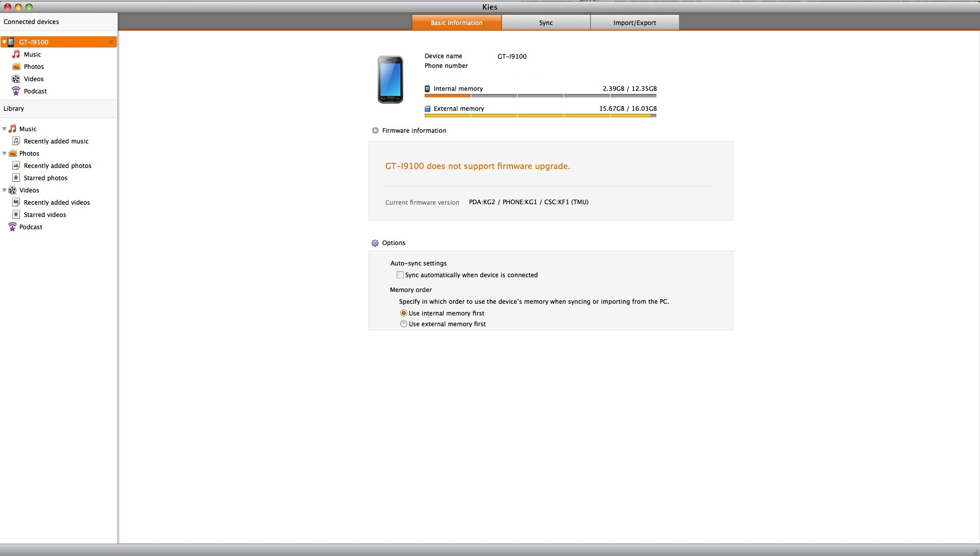Click the Starred videos star icon
The width and height of the screenshot is (980, 556).
(x=16, y=214)
